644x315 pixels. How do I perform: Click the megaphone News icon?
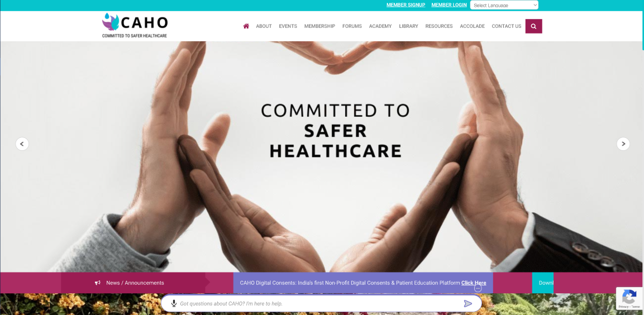point(98,283)
